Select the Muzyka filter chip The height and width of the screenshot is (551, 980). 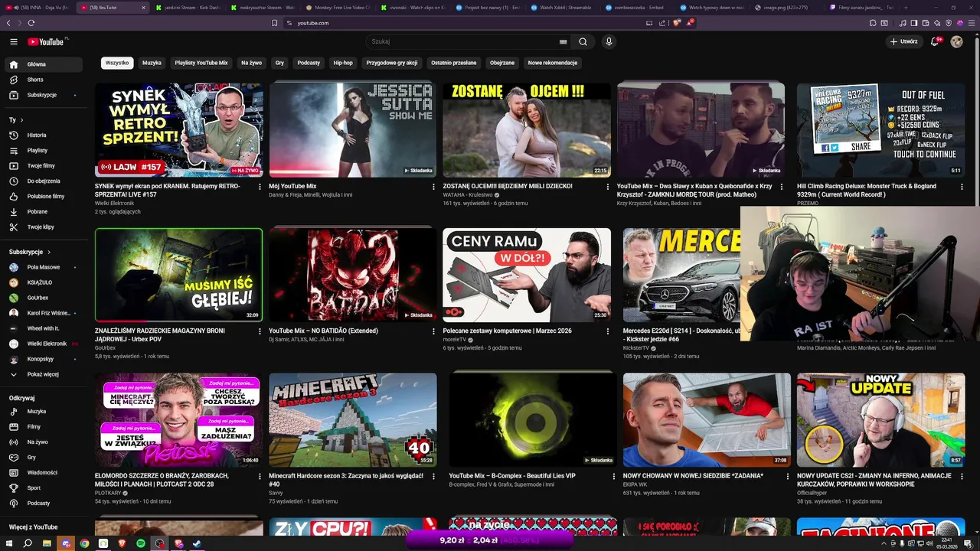pyautogui.click(x=152, y=63)
